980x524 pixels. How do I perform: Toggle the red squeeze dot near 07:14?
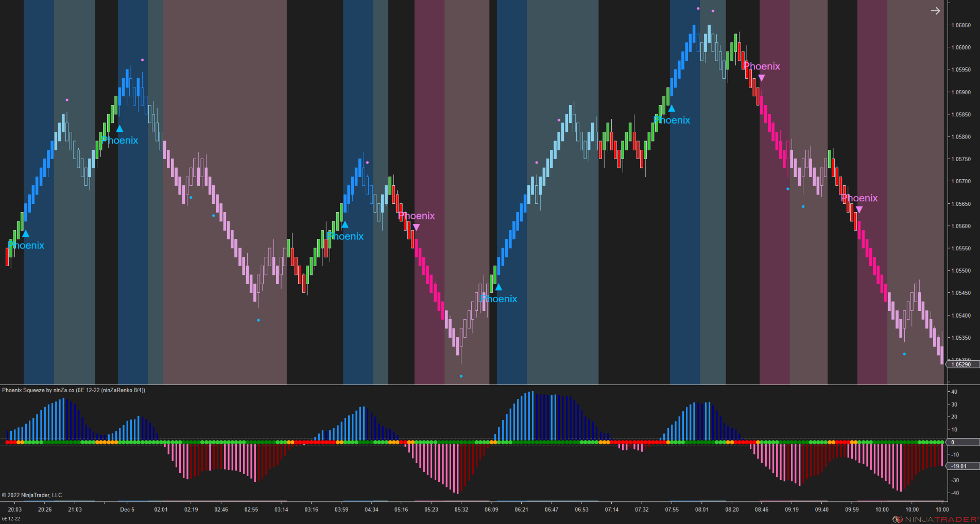coord(613,442)
